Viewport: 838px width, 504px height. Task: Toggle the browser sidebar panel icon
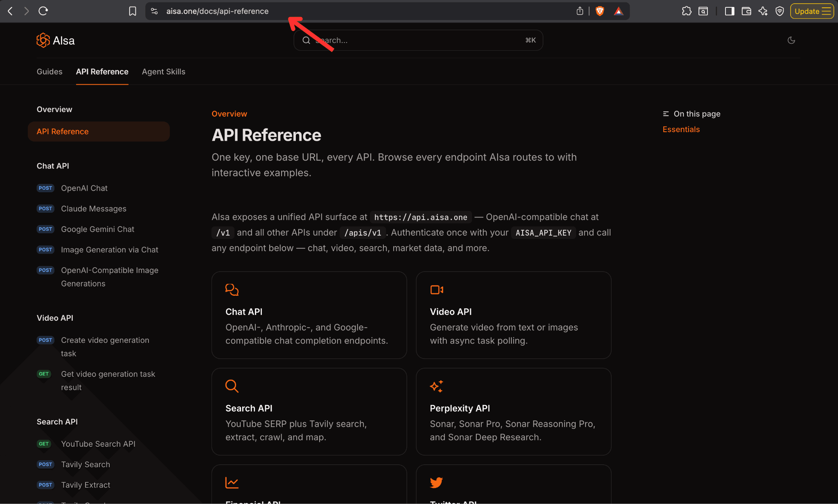click(x=730, y=11)
